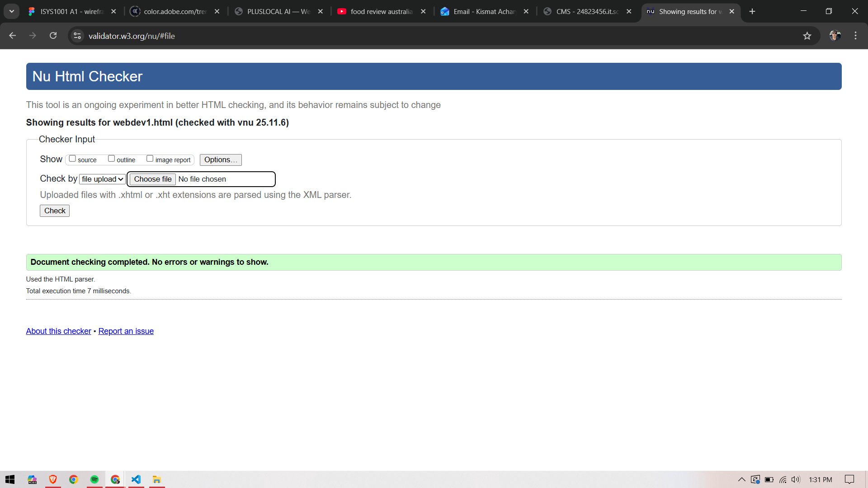Screen dimensions: 868x488
Task: Click the Nu Html Checker heading
Action: (87, 76)
